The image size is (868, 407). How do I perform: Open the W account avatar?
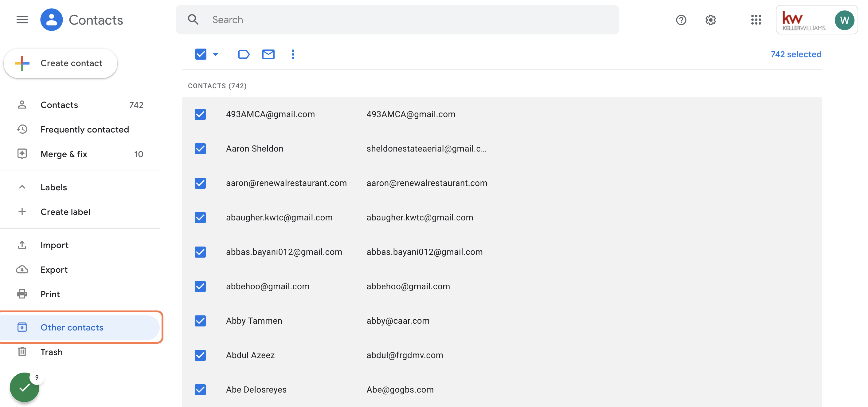[844, 20]
